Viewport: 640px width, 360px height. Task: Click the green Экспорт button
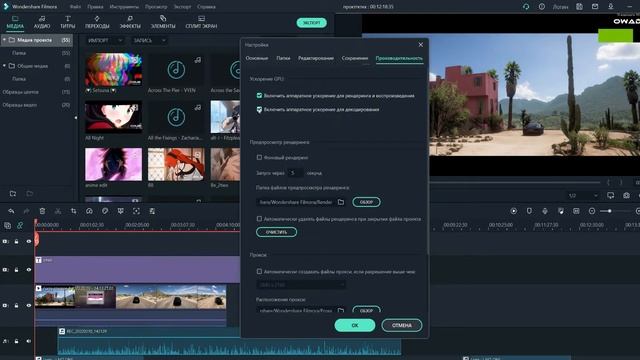point(311,23)
